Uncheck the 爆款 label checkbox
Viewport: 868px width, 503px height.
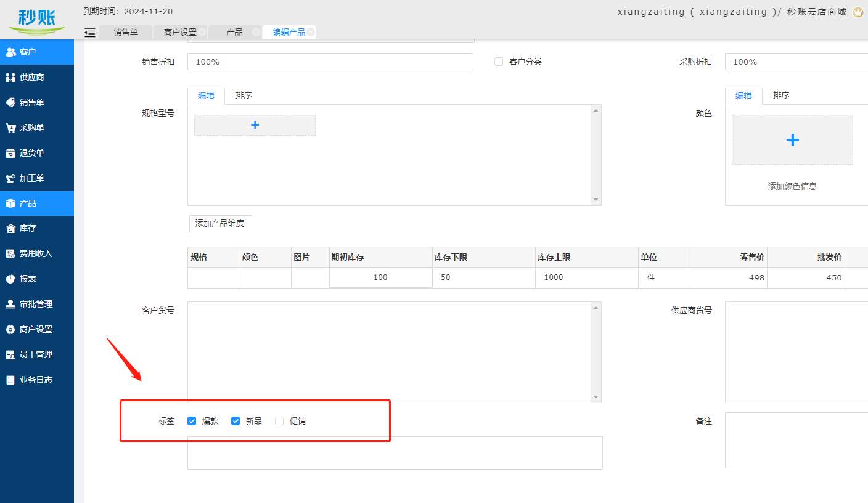192,421
